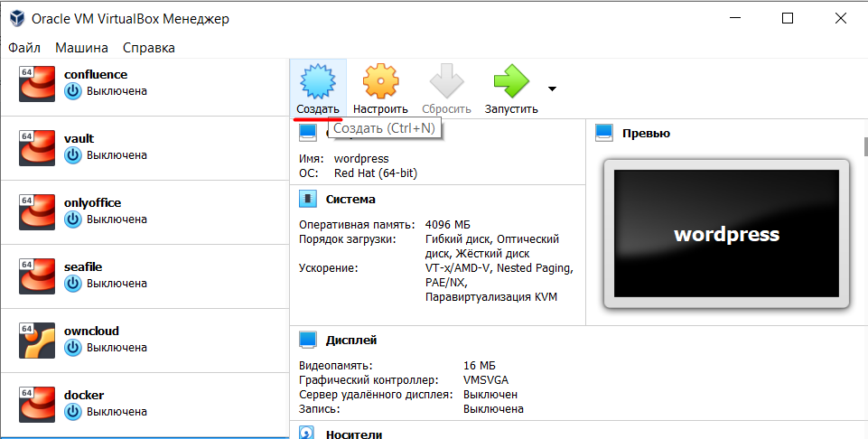This screenshot has height=439, width=868.
Task: Click the name value wordpress
Action: [361, 159]
